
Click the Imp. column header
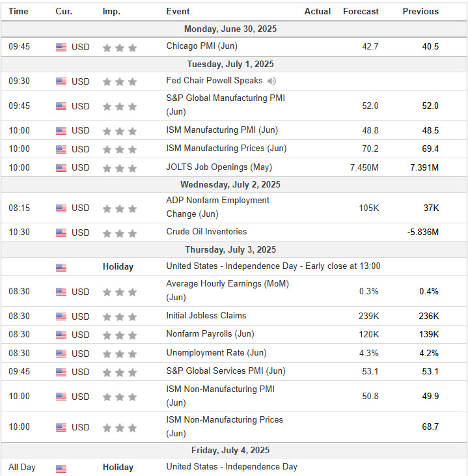point(111,11)
